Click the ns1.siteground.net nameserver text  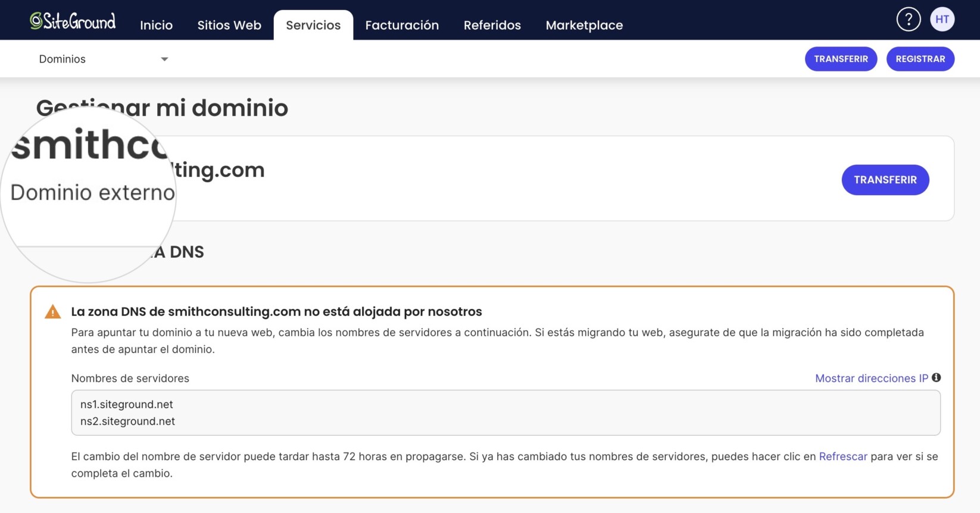[x=127, y=404]
